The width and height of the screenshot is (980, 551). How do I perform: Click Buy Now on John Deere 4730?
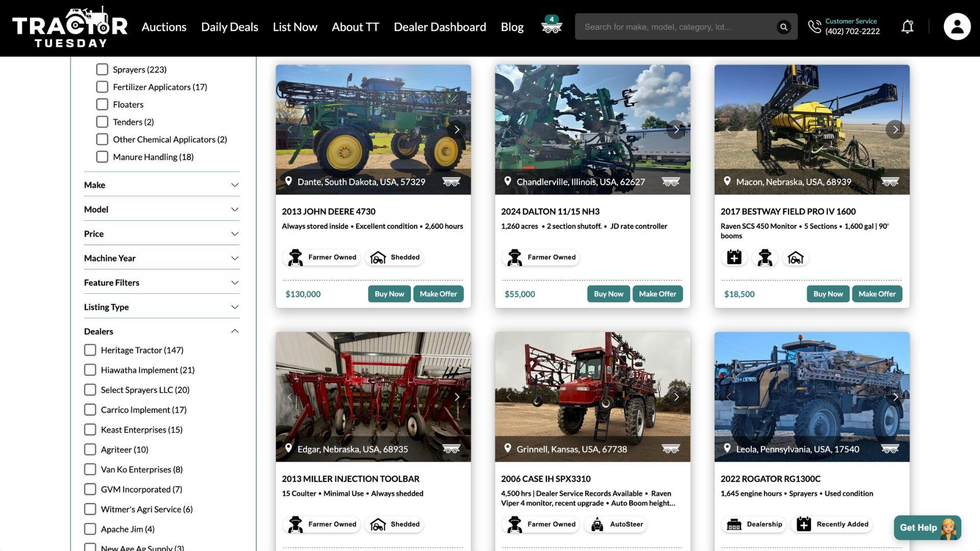tap(389, 294)
